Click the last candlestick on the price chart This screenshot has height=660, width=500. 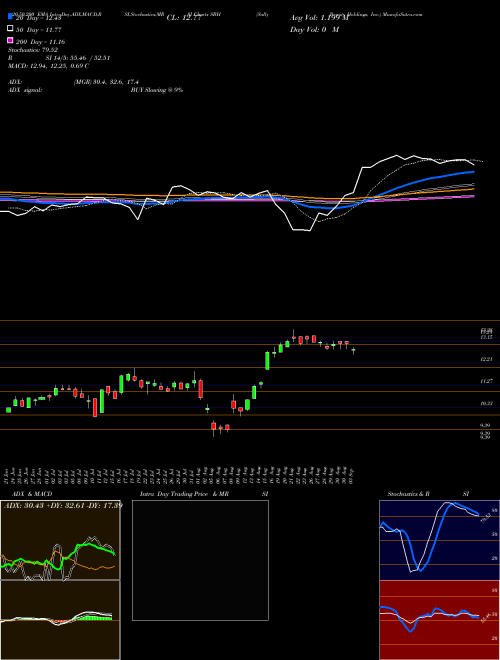[x=354, y=350]
